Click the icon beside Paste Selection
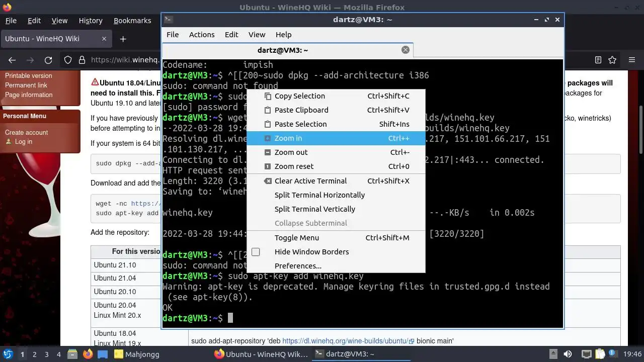The height and width of the screenshot is (362, 644). click(268, 124)
